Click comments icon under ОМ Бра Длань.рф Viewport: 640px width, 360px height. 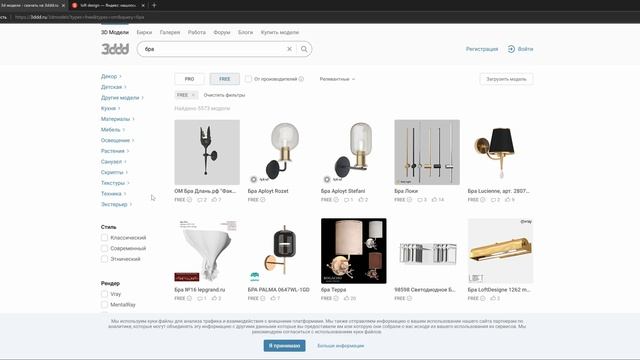coord(200,200)
